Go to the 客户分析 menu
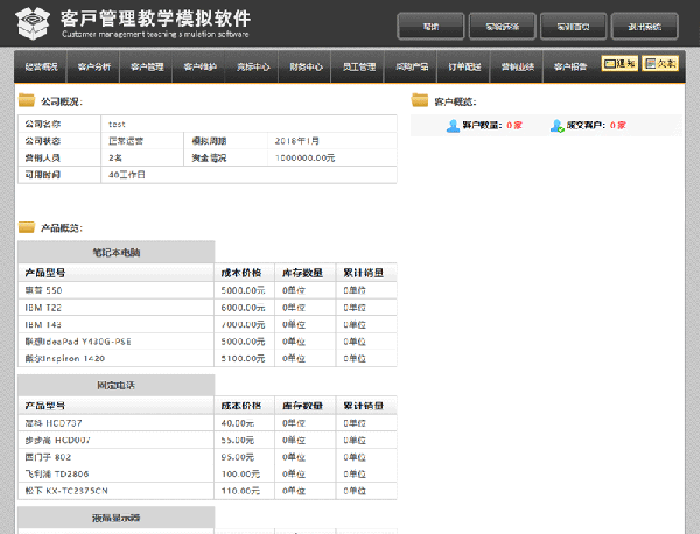The width and height of the screenshot is (700, 534). [94, 67]
